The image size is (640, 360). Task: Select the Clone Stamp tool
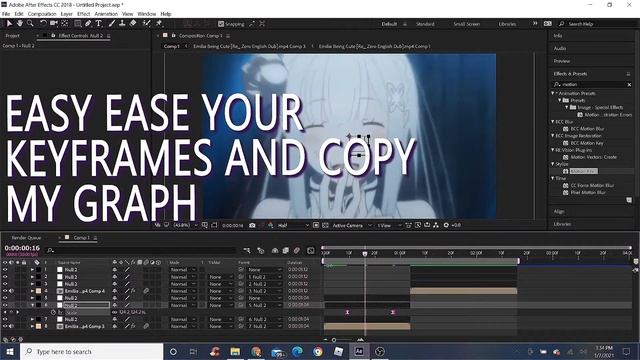[122, 24]
